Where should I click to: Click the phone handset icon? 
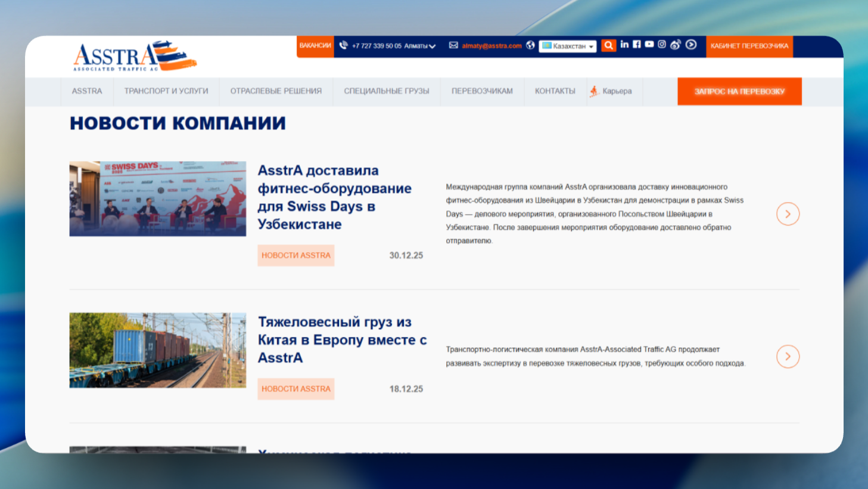pos(343,45)
